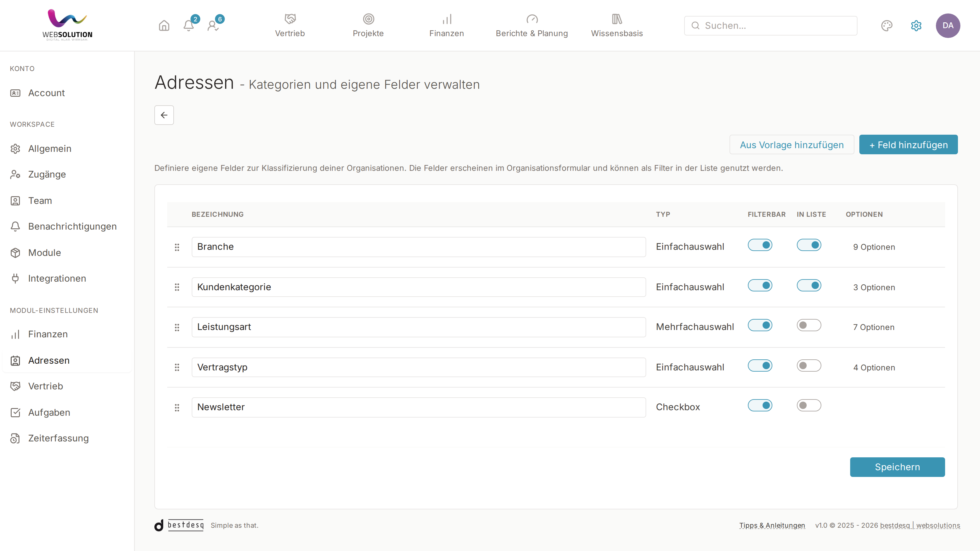Open 4 Optionen for Vertragstyp
Viewport: 980px width, 551px height.
[x=874, y=368]
